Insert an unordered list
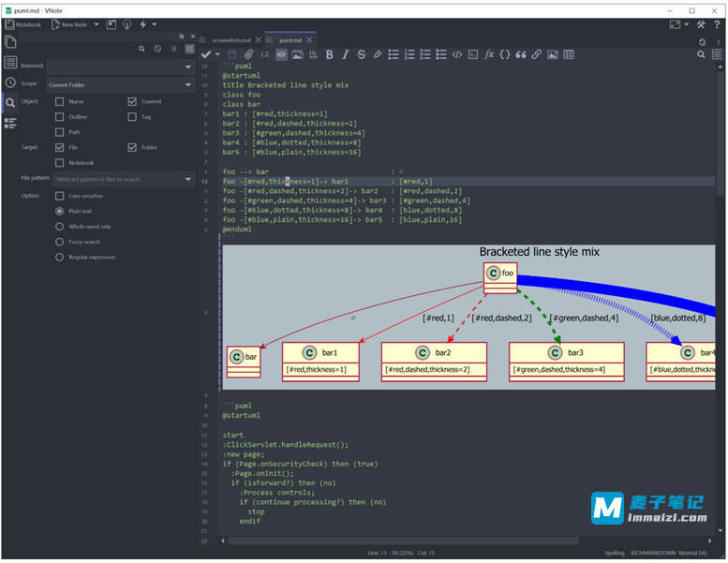This screenshot has height=563, width=728. (x=394, y=54)
